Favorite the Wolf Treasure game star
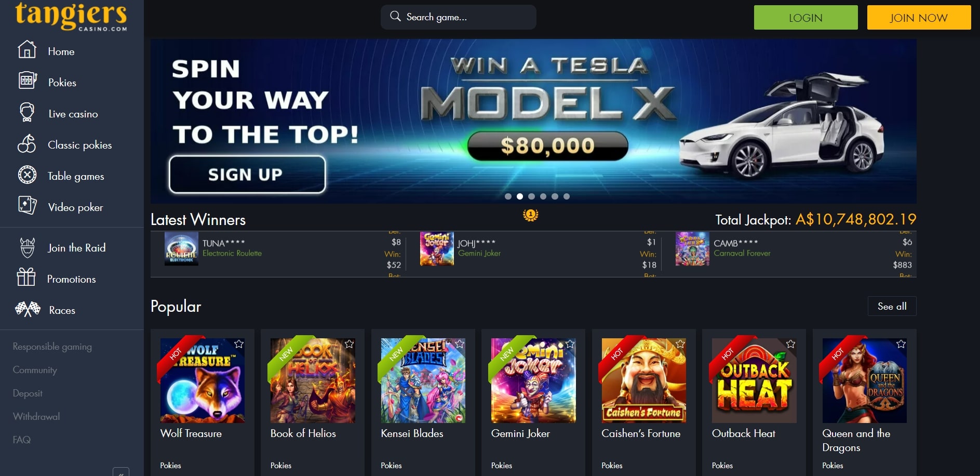 click(239, 344)
